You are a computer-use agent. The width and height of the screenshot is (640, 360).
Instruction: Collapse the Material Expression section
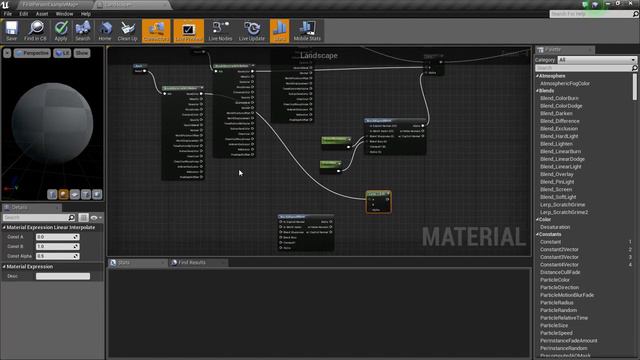click(4, 267)
